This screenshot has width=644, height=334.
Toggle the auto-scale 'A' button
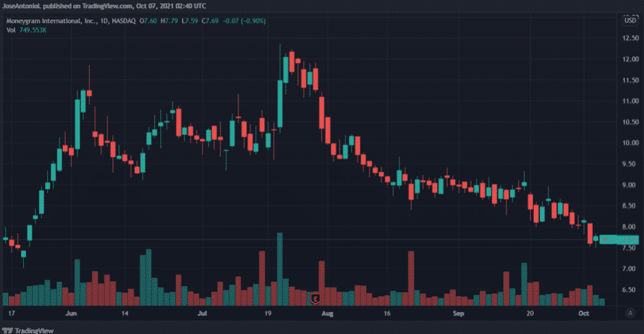coord(630,313)
